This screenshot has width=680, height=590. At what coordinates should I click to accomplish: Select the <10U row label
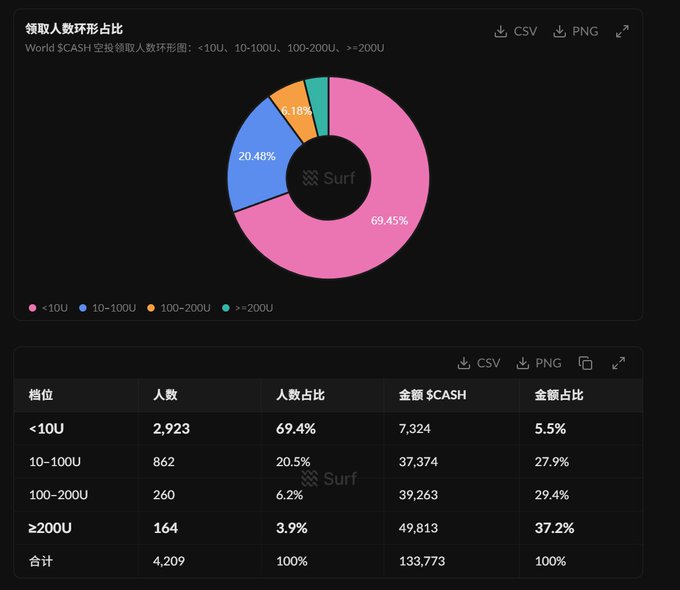tap(46, 429)
